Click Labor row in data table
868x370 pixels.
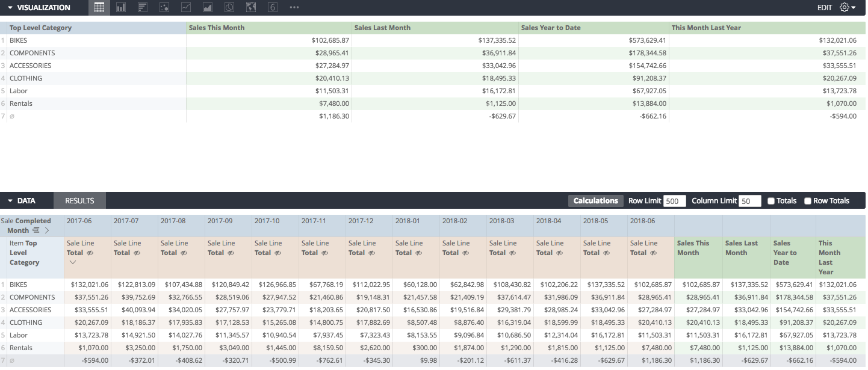pos(433,335)
